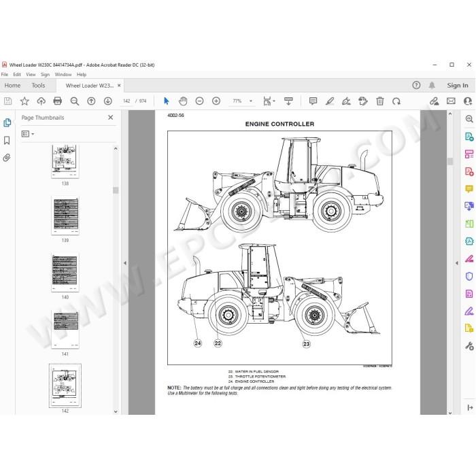Zoom out with the minus icon

point(199,101)
